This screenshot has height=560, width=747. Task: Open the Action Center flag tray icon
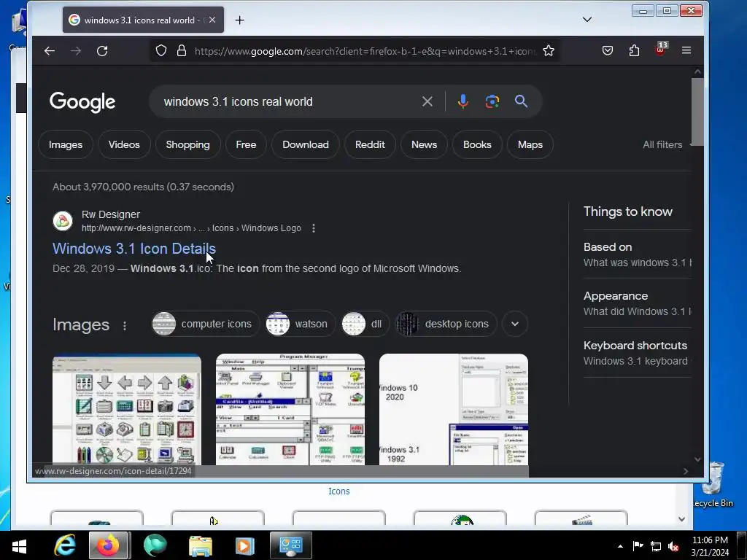click(638, 546)
